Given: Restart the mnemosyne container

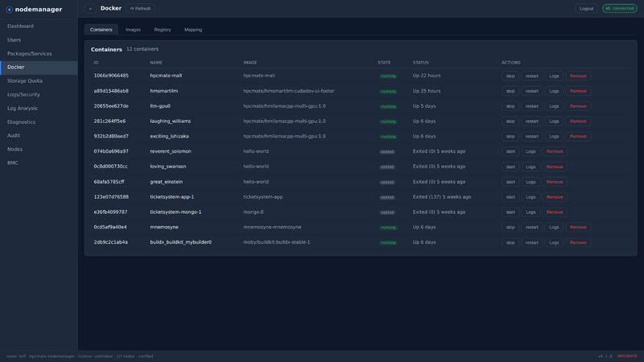Looking at the screenshot, I should click(532, 228).
